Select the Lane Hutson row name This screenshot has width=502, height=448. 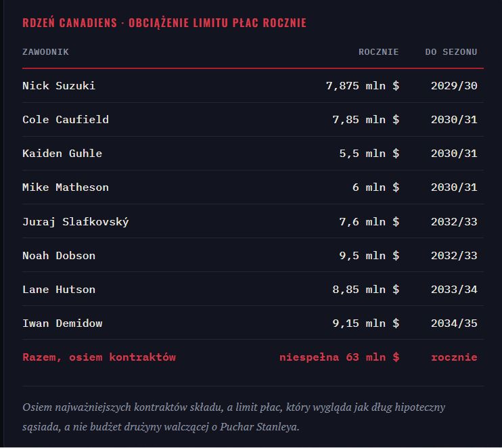click(59, 290)
